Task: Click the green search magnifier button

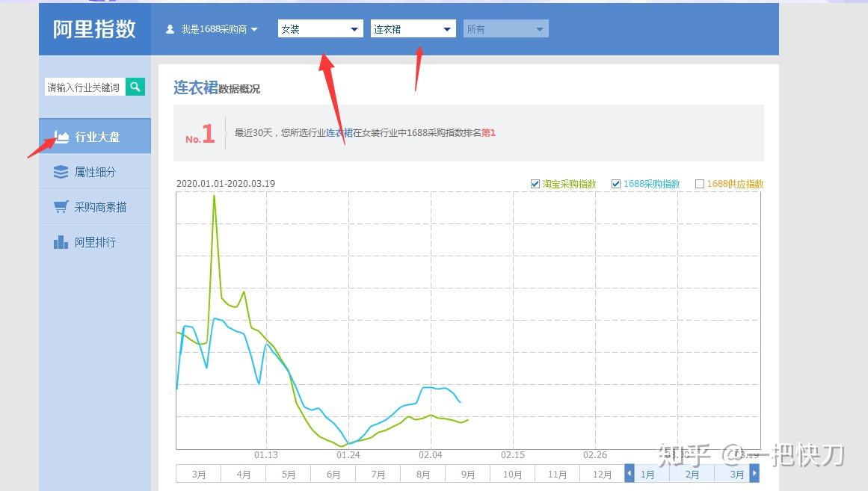Action: [135, 87]
